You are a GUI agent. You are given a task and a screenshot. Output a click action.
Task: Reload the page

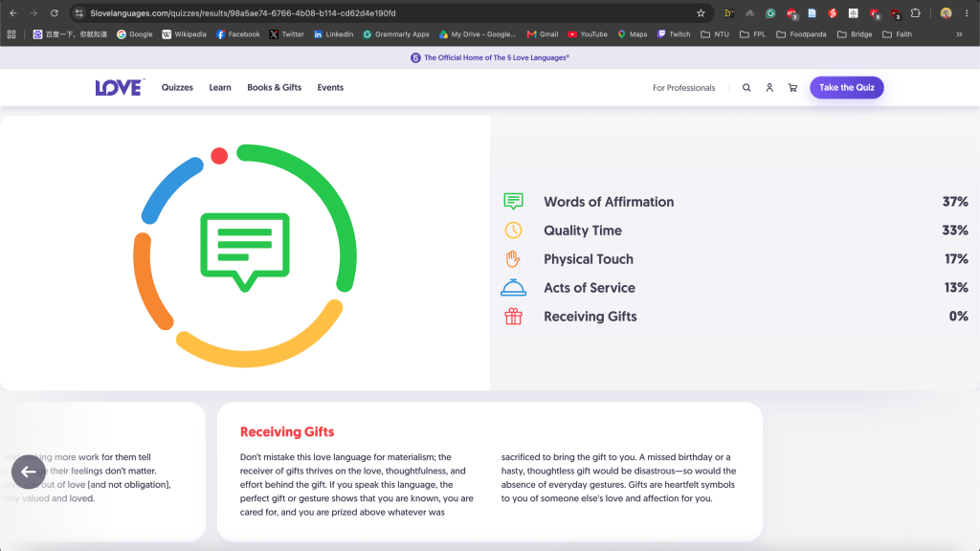[55, 13]
